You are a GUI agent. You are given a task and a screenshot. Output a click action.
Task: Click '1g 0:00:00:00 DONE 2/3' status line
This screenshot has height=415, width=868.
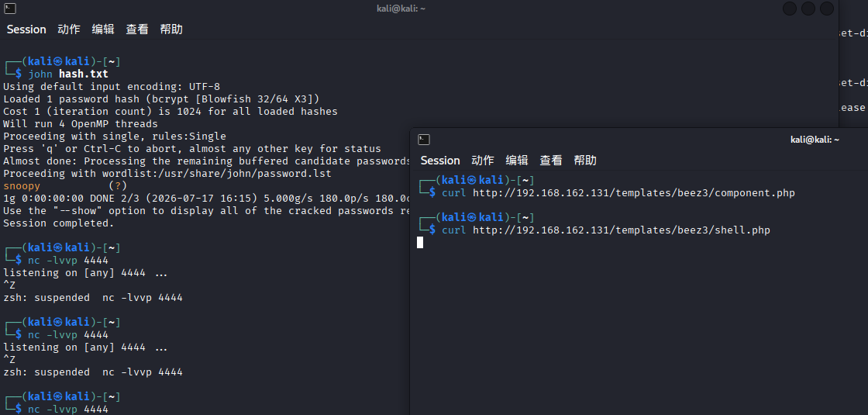(x=206, y=199)
